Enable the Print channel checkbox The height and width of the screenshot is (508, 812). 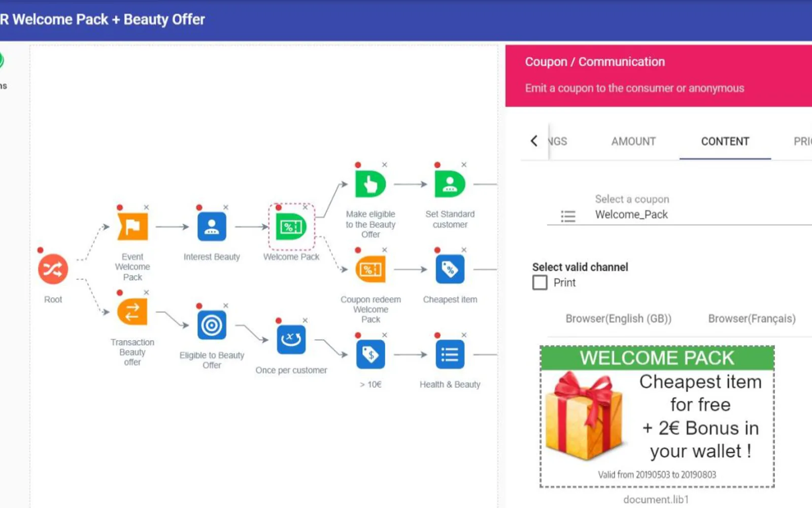pos(540,282)
